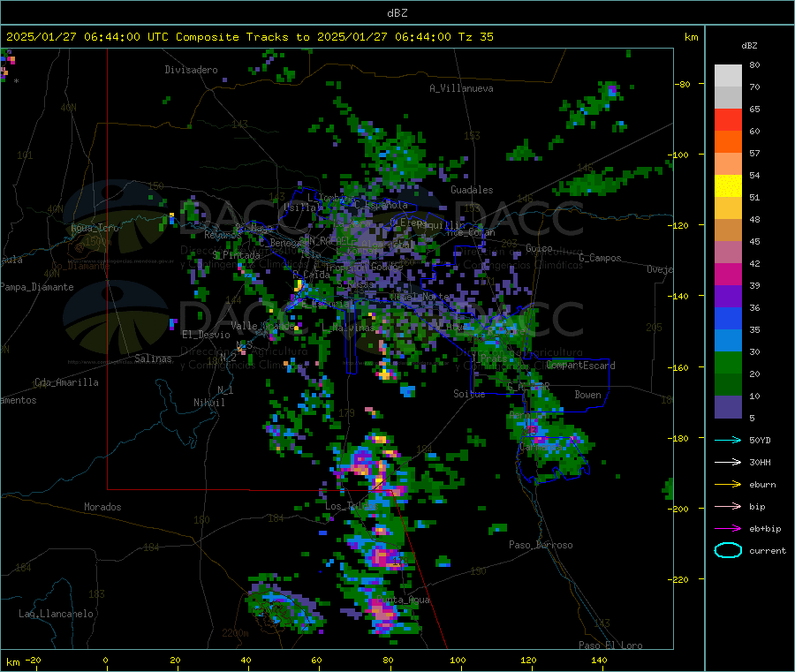Click the 'CompantEscard' label on map
This screenshot has width=795, height=672.
(x=580, y=365)
